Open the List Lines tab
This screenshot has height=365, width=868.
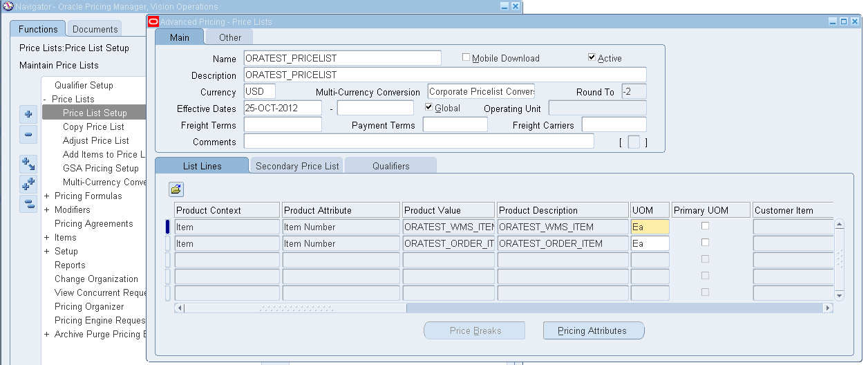point(202,166)
